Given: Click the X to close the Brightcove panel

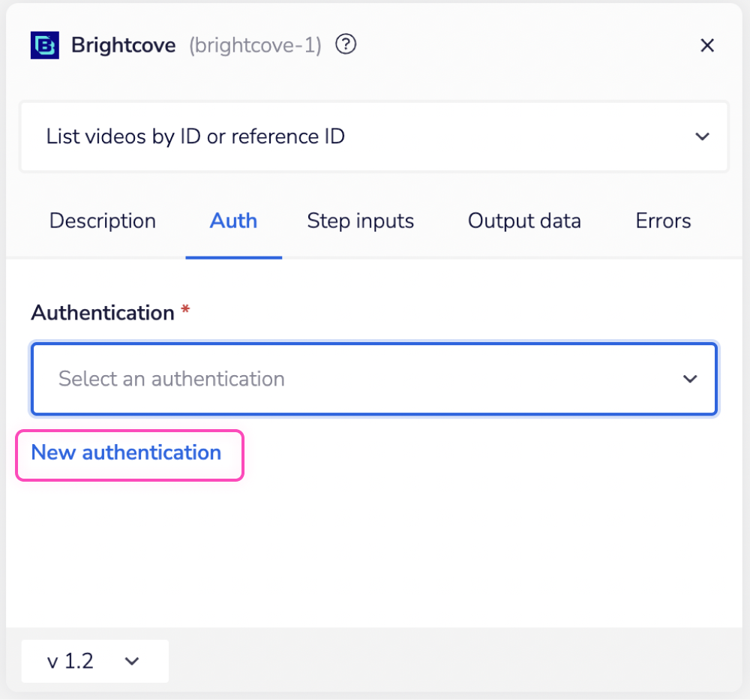Looking at the screenshot, I should [706, 45].
